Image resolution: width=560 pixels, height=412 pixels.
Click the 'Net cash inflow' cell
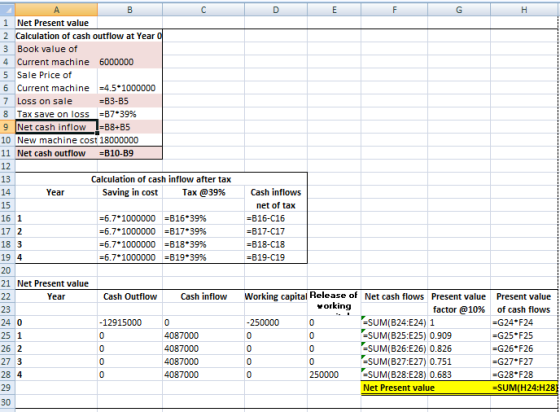click(x=56, y=127)
